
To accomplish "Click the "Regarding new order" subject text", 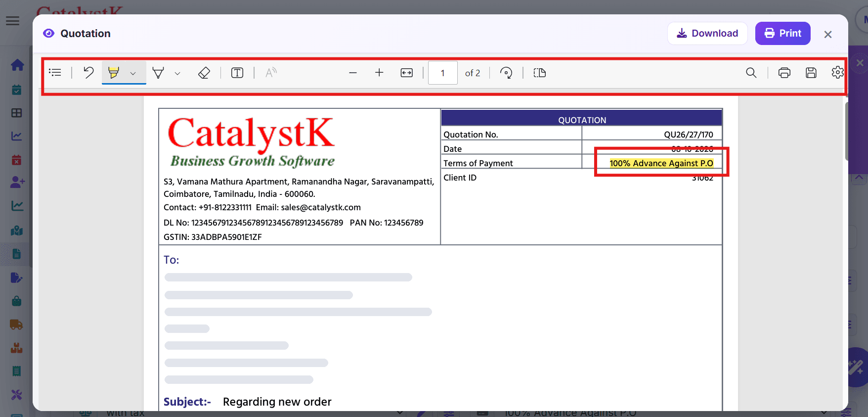I will click(277, 402).
